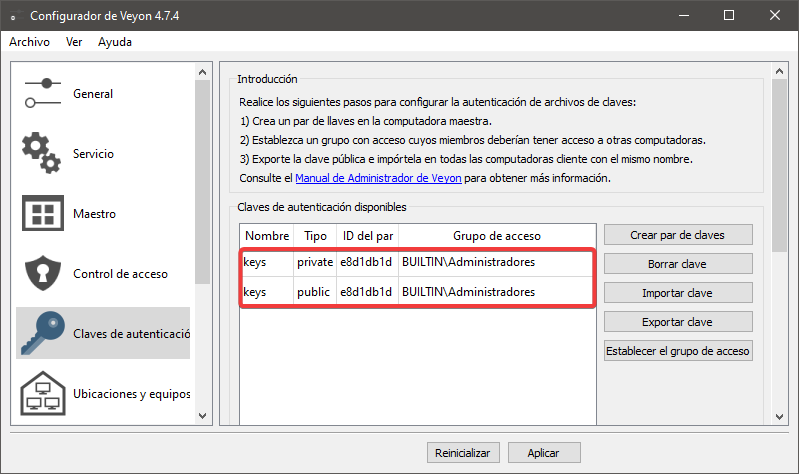The image size is (799, 474).
Task: Open the Ubicaciones y equipos house icon
Action: pos(43,393)
